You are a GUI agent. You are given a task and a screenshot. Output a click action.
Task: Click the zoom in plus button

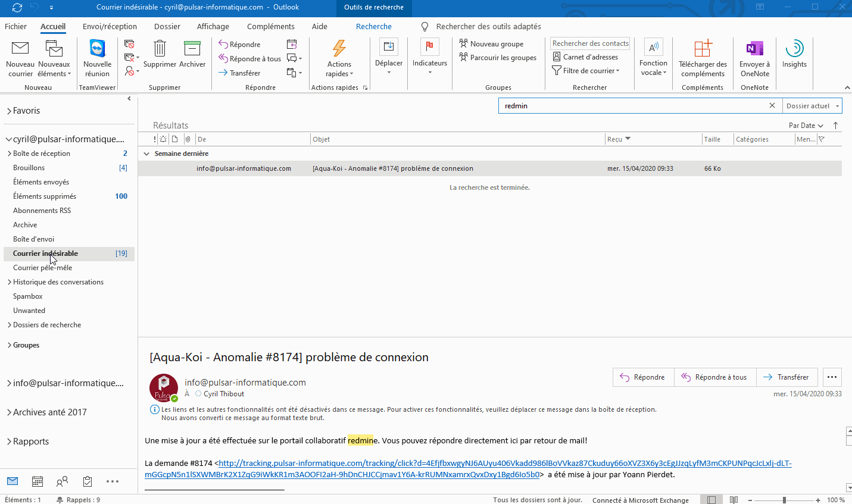[x=818, y=500]
